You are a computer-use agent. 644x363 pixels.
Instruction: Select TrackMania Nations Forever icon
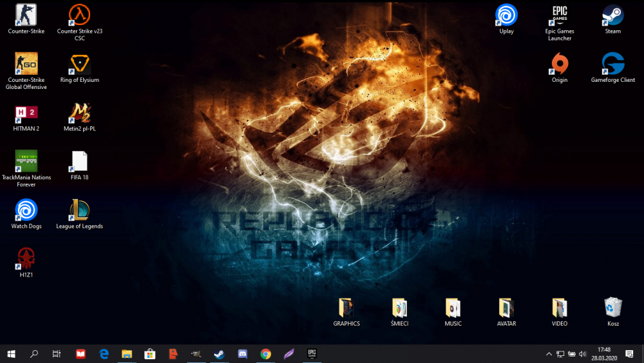pos(26,168)
